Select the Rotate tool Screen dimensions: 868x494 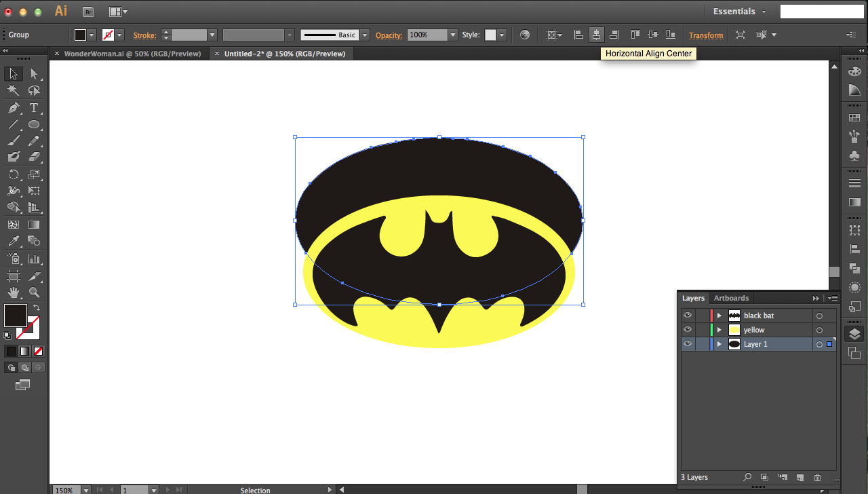(x=13, y=174)
